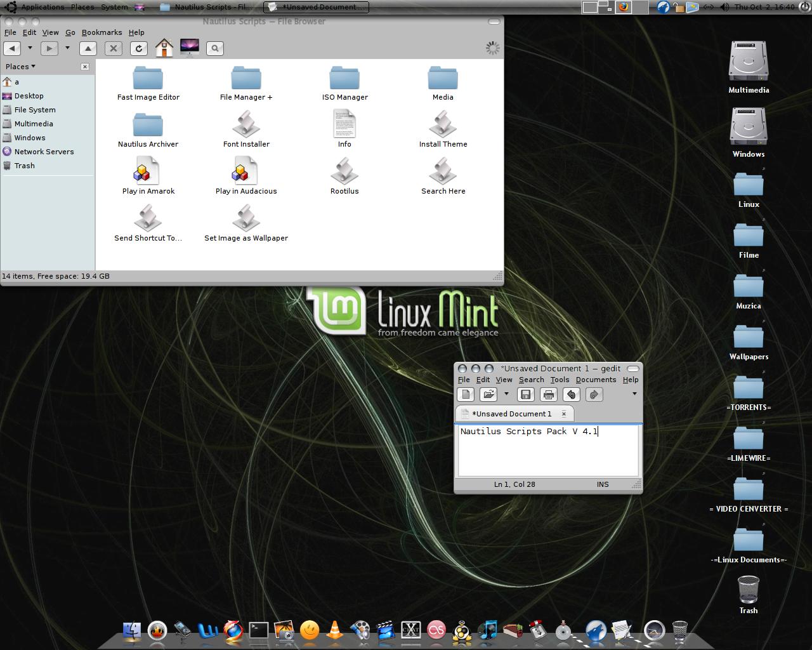Select the Play in Audacious script
812x650 pixels.
pos(246,176)
